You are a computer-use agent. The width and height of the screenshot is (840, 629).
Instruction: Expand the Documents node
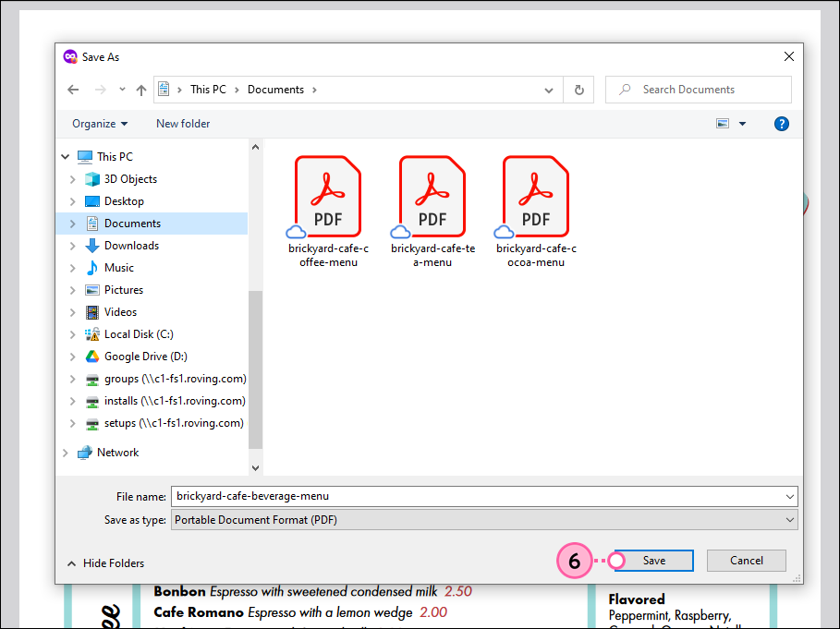point(73,224)
